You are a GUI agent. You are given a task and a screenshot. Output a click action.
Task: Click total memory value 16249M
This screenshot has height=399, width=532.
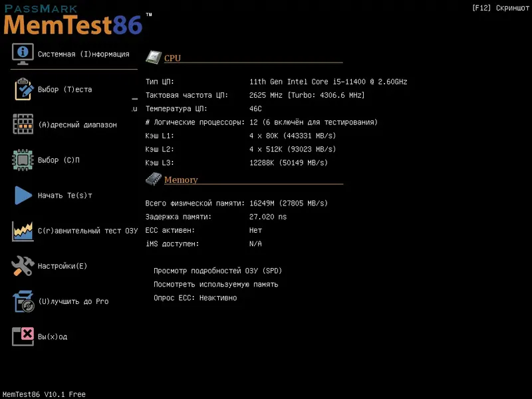pos(289,203)
